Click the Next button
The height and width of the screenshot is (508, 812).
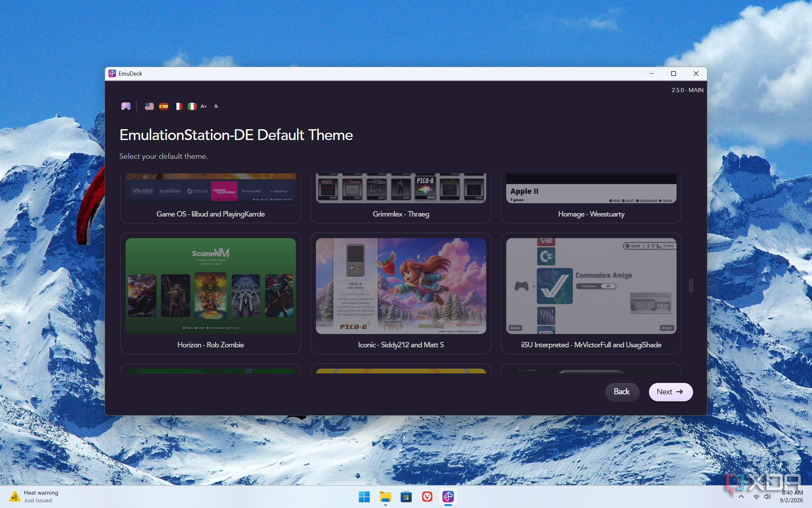671,392
